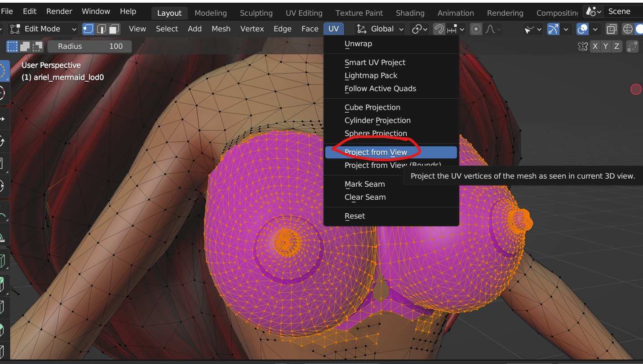The image size is (643, 364).
Task: Enable Z axis mirror
Action: tap(617, 46)
